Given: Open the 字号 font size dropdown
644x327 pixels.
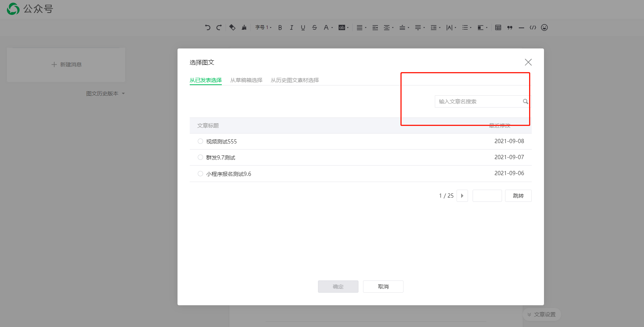Looking at the screenshot, I should coord(263,27).
